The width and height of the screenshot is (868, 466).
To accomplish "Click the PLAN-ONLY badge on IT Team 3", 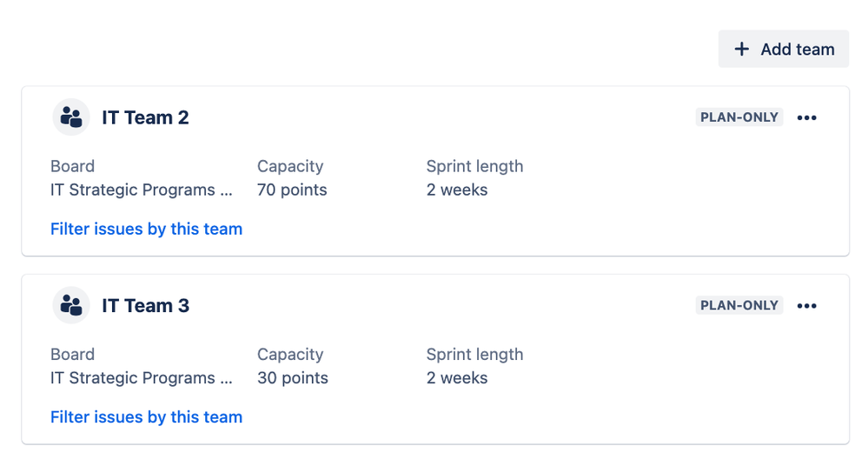I will (x=739, y=305).
